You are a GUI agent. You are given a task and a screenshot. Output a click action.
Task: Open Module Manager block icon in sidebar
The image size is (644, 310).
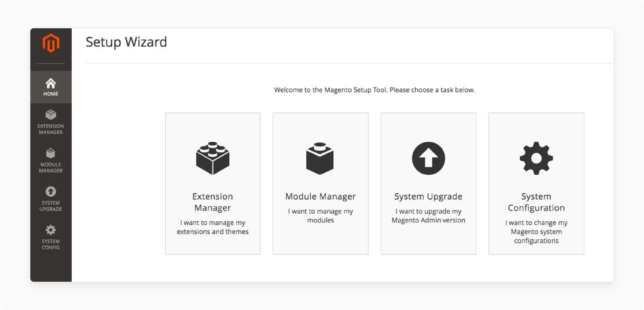tap(50, 153)
